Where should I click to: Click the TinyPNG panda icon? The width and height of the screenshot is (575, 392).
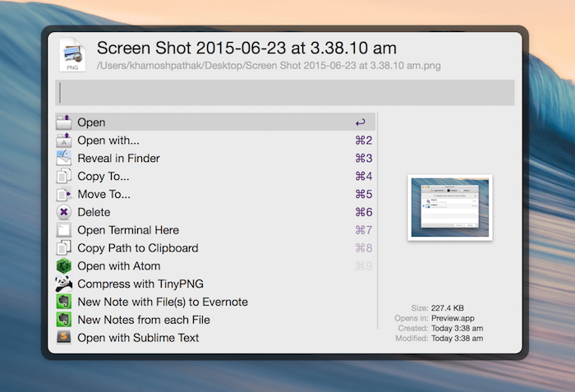pos(64,284)
